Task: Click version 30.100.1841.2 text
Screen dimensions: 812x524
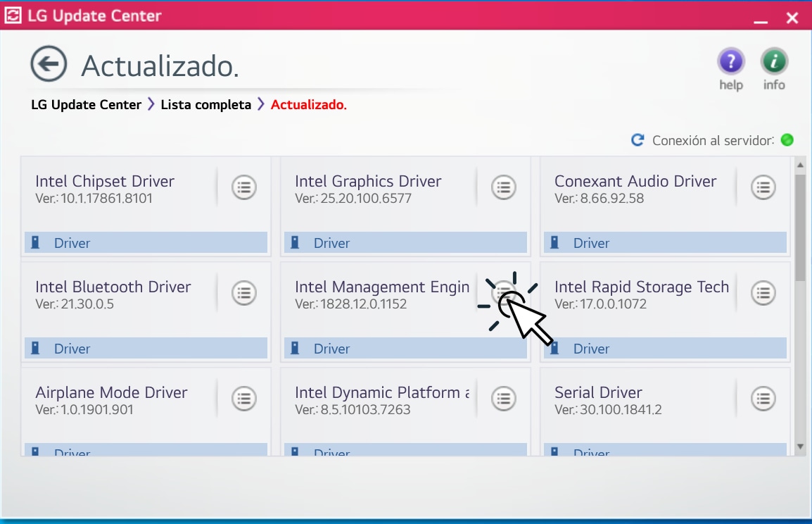Action: (608, 410)
